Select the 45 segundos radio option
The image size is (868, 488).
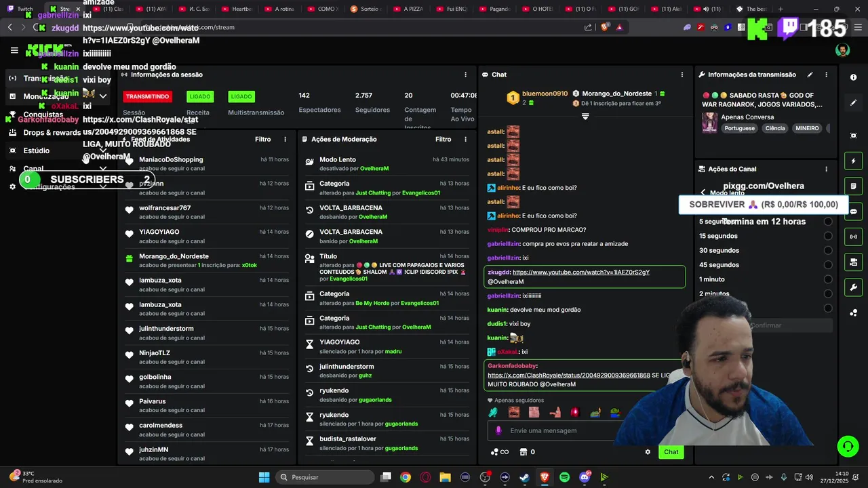click(828, 265)
